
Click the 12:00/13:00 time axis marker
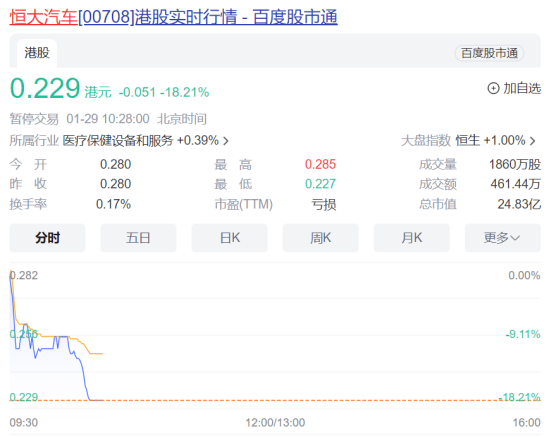pos(275,422)
